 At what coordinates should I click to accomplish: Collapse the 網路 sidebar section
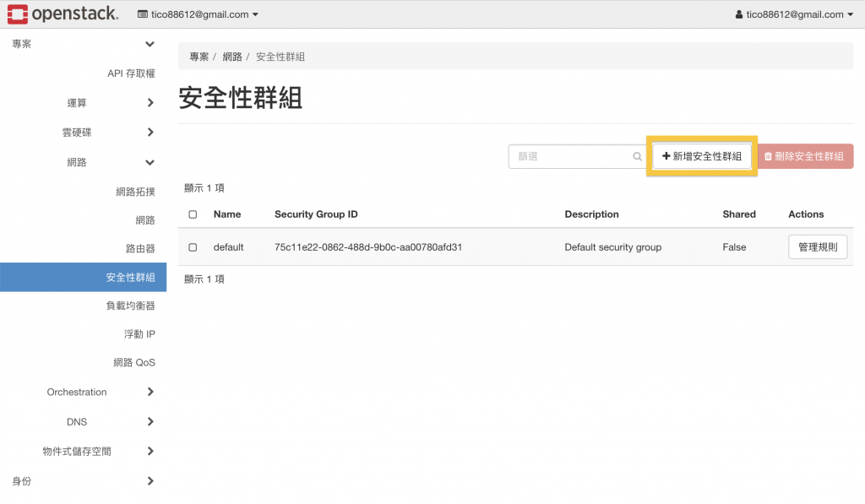(x=83, y=162)
